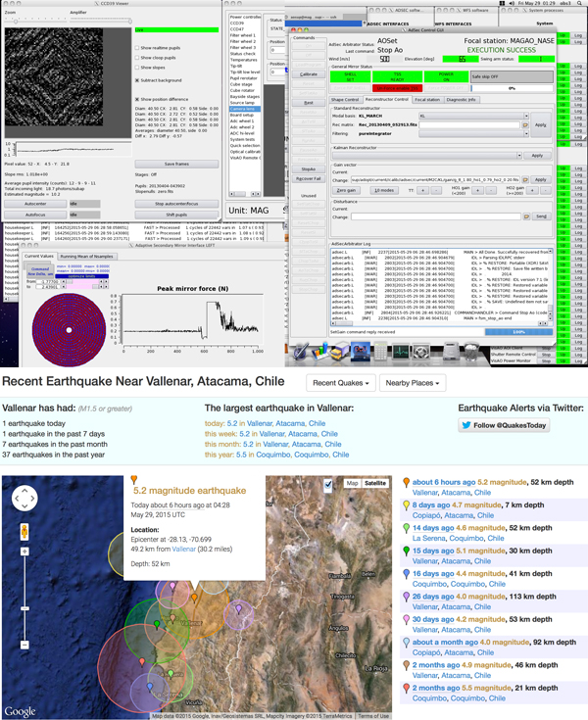Click the Rec matrix input field

469,125
